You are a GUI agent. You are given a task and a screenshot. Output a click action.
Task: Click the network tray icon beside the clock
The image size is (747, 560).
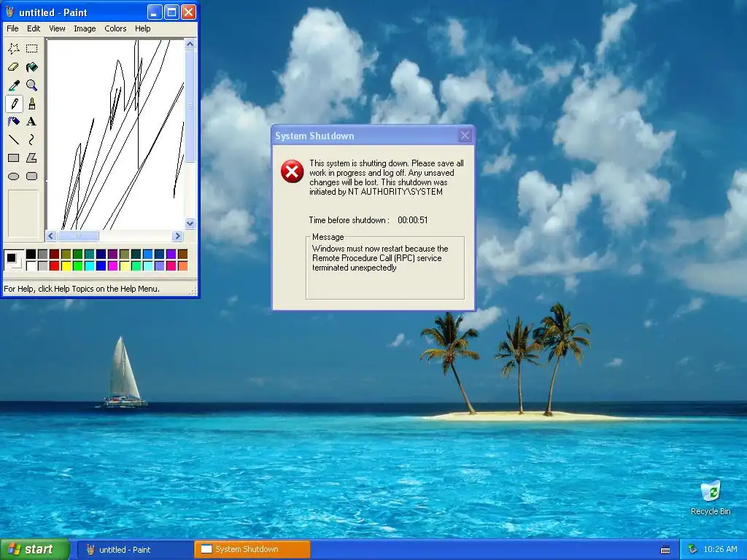[692, 550]
